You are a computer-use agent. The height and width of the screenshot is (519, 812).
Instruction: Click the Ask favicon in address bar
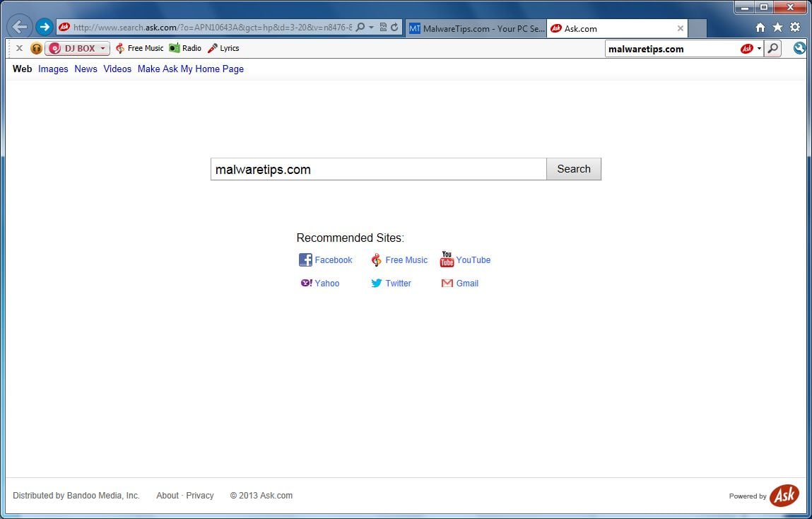(x=64, y=27)
